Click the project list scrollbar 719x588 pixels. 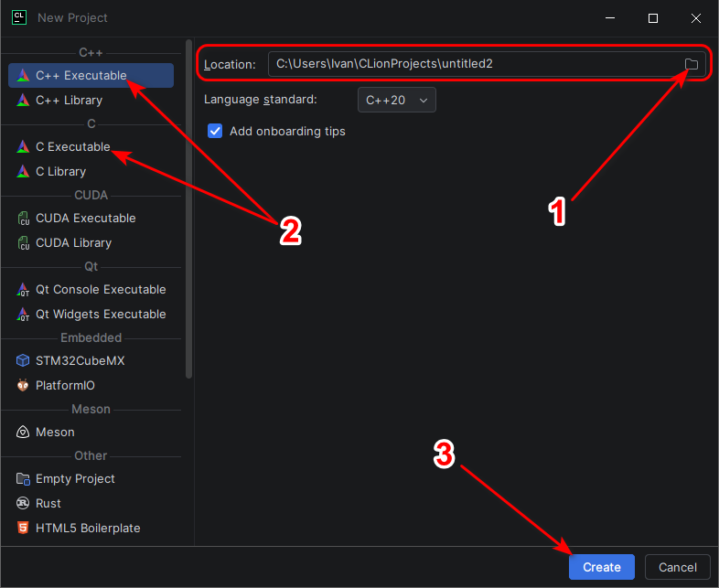pyautogui.click(x=188, y=209)
